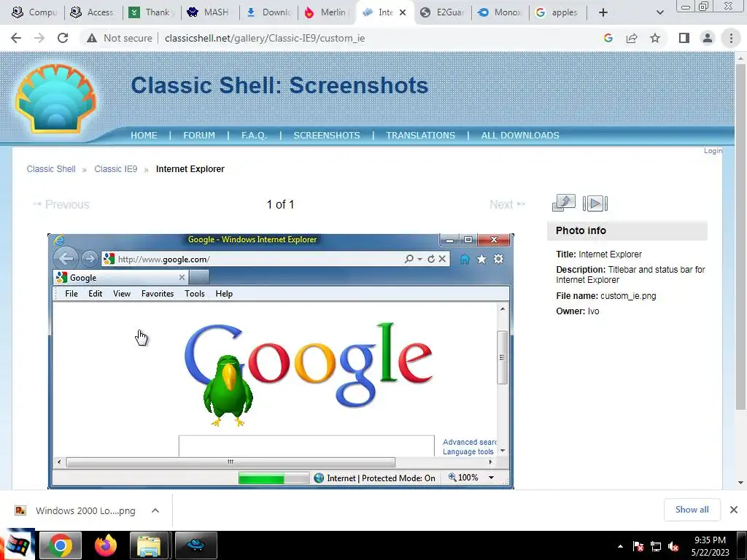Open the F.A.Q. navigation link
Viewport: 747px width, 560px height.
coord(254,135)
